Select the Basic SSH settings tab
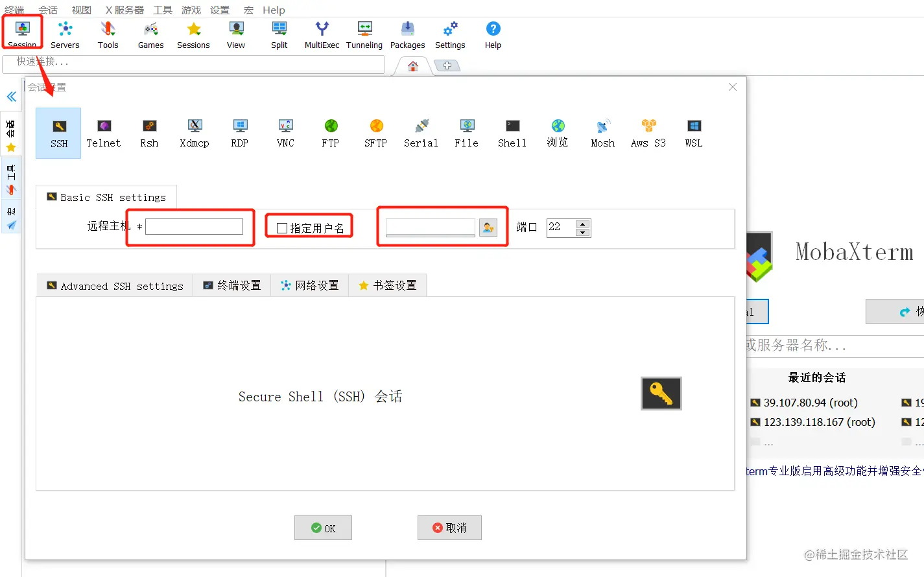This screenshot has width=924, height=577. (106, 197)
